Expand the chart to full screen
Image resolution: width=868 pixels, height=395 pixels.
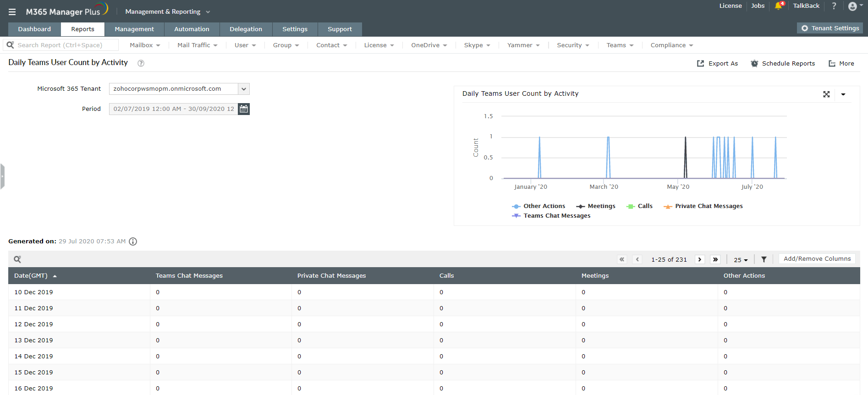point(826,94)
